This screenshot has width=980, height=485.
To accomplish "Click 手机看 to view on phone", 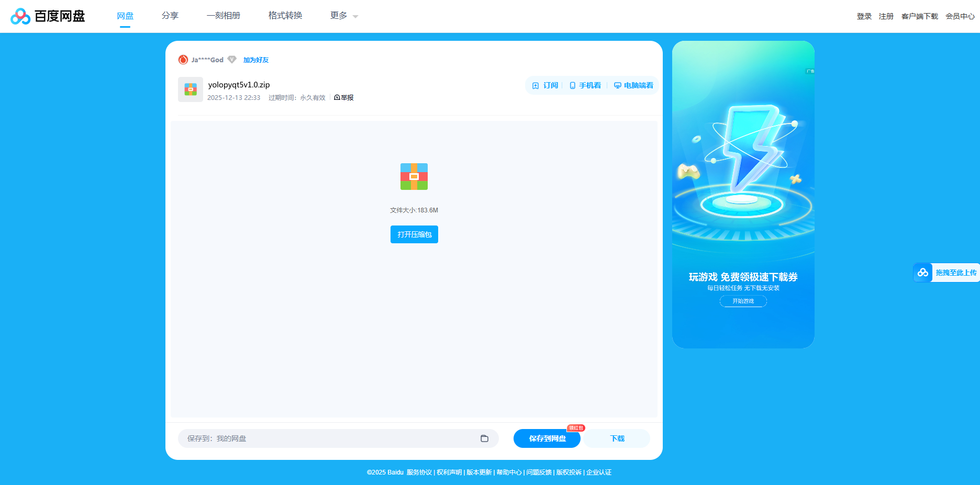I will (585, 85).
